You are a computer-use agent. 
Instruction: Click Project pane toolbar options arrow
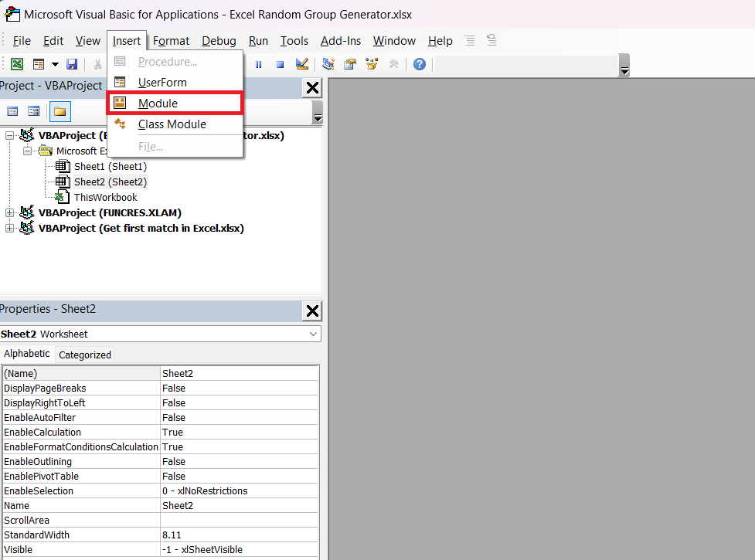pos(318,113)
